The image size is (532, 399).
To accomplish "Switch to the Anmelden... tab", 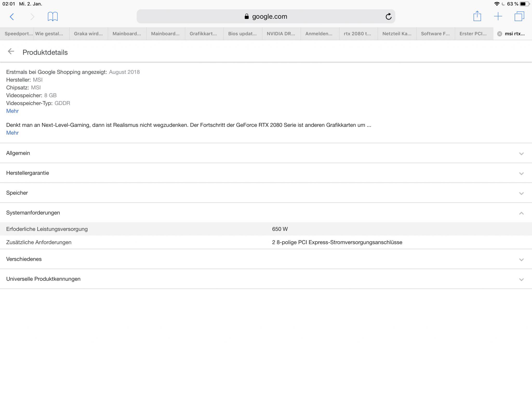I will click(x=320, y=34).
